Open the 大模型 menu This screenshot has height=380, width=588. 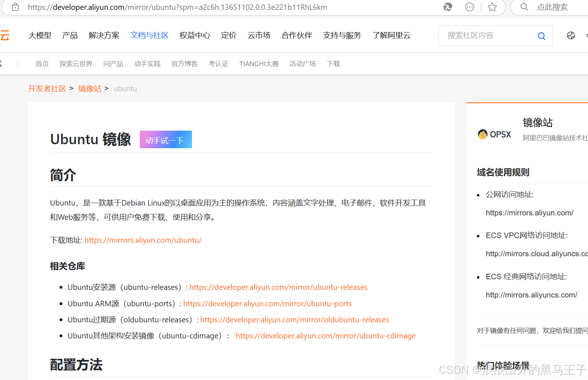(40, 35)
